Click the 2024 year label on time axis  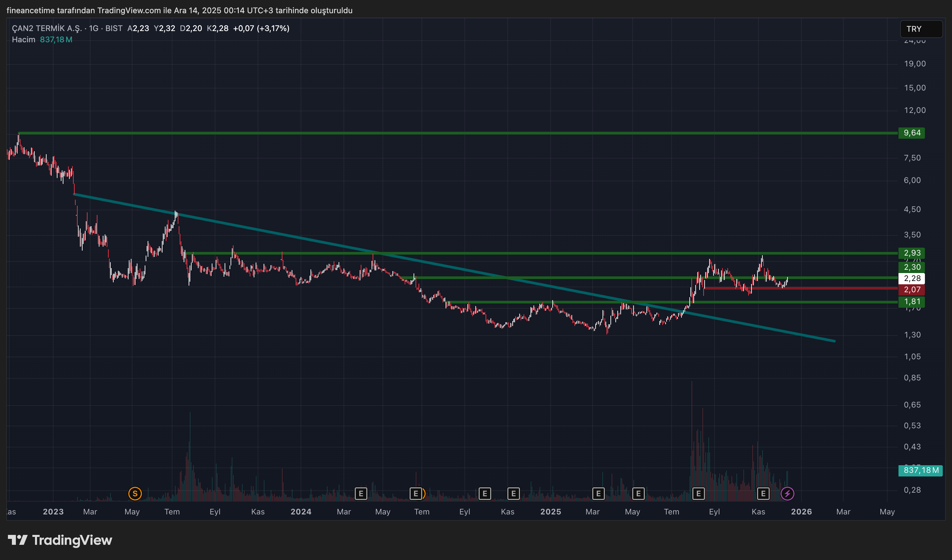point(301,512)
